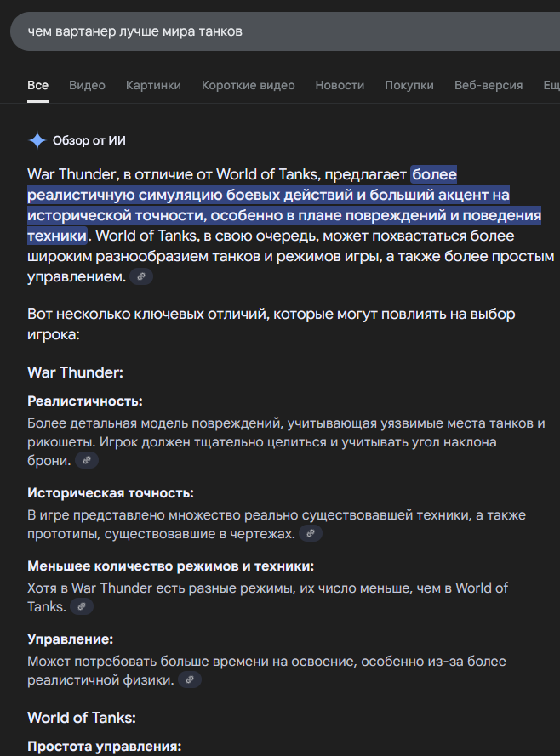Open the 'Короткие видео' tab
The image size is (560, 756).
click(x=248, y=85)
